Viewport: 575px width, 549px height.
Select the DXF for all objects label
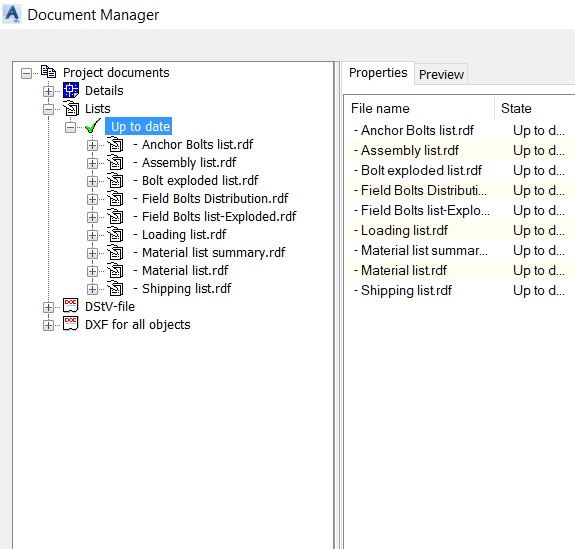pyautogui.click(x=138, y=324)
